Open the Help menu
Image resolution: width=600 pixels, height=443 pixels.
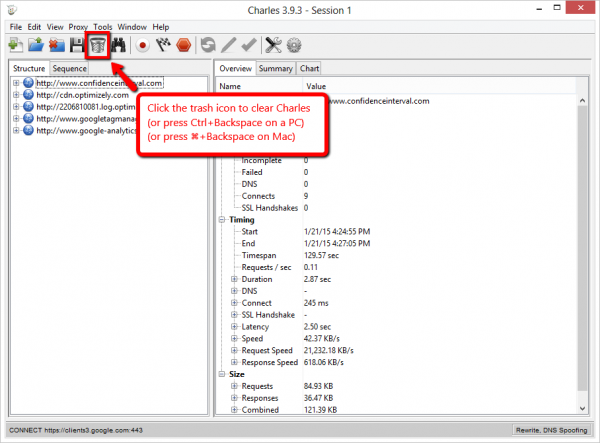[x=161, y=27]
